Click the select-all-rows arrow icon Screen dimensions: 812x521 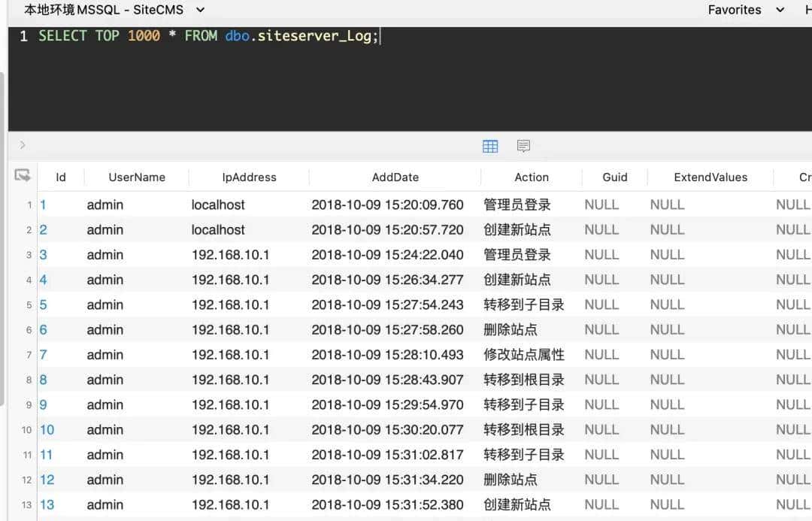(23, 175)
